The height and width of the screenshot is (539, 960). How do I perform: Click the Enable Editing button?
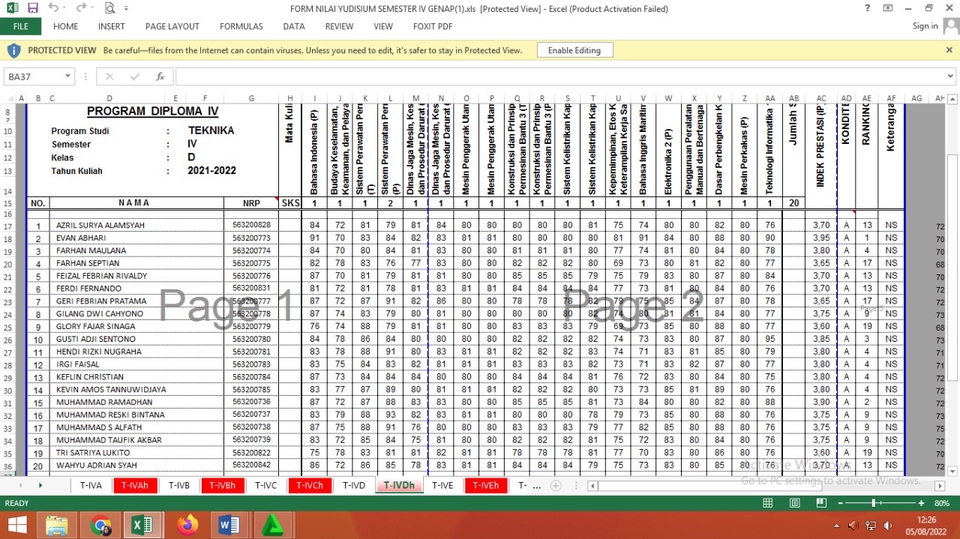(x=574, y=50)
